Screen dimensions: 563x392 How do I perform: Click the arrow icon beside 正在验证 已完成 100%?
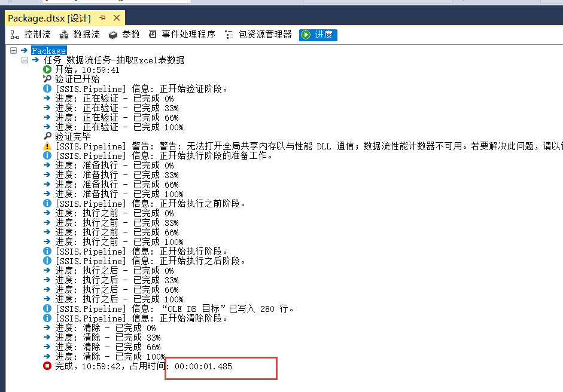click(47, 127)
